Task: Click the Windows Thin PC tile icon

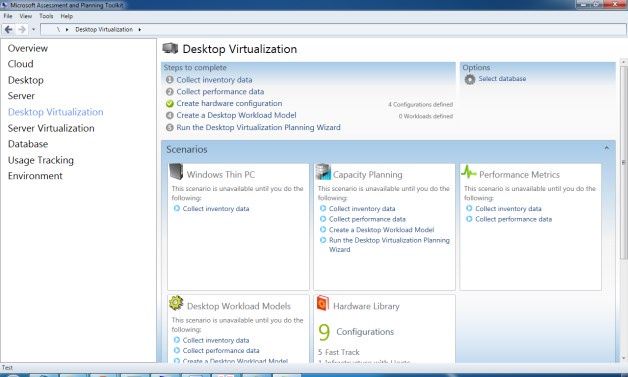Action: (176, 171)
